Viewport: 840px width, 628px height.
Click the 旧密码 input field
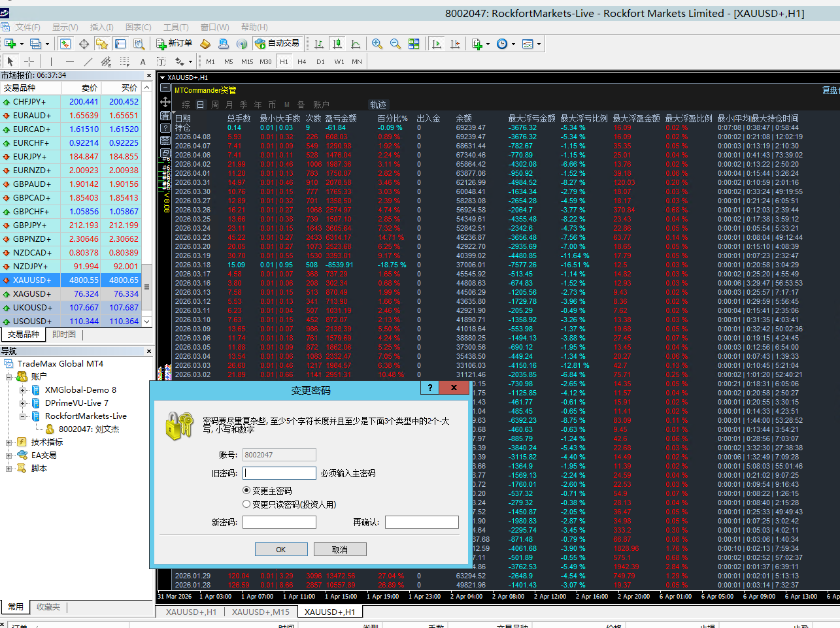point(279,473)
